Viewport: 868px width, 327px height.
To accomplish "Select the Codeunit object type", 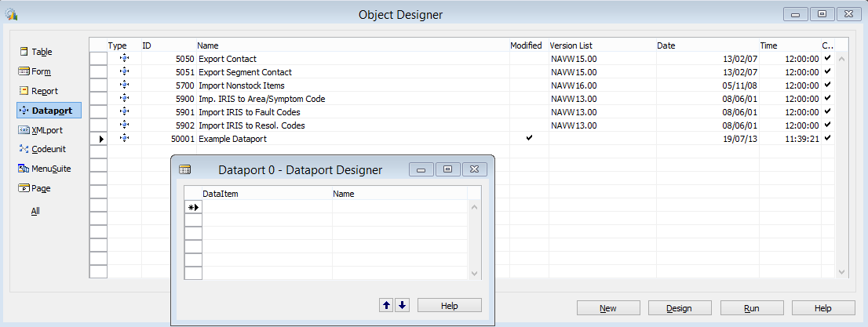I will 42,149.
